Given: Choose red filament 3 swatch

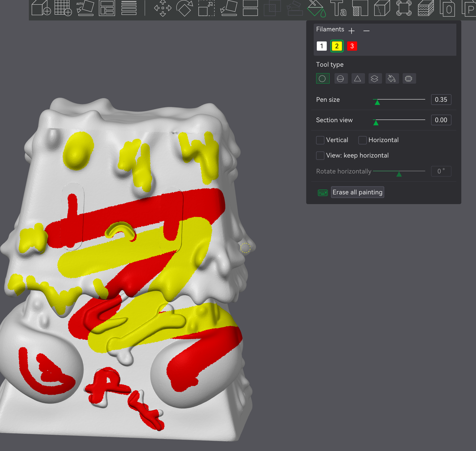Looking at the screenshot, I should (x=352, y=46).
